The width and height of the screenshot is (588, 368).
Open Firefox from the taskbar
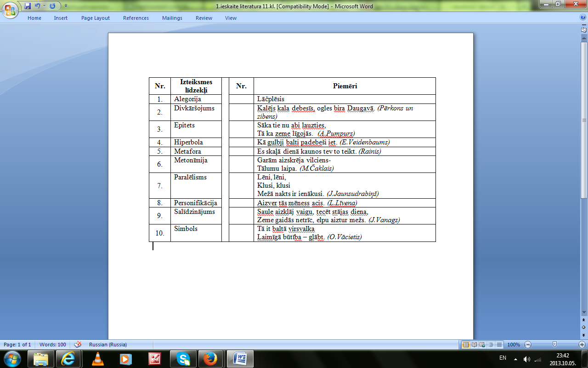click(210, 358)
